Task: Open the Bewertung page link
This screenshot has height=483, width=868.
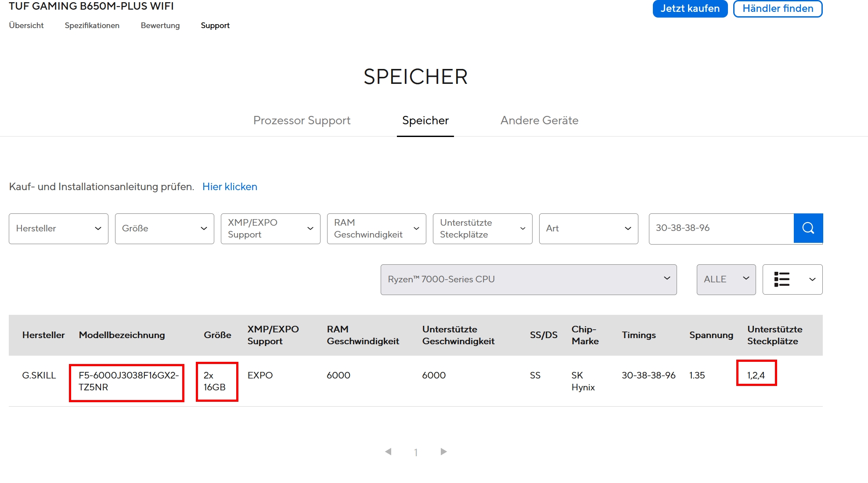Action: pos(160,25)
